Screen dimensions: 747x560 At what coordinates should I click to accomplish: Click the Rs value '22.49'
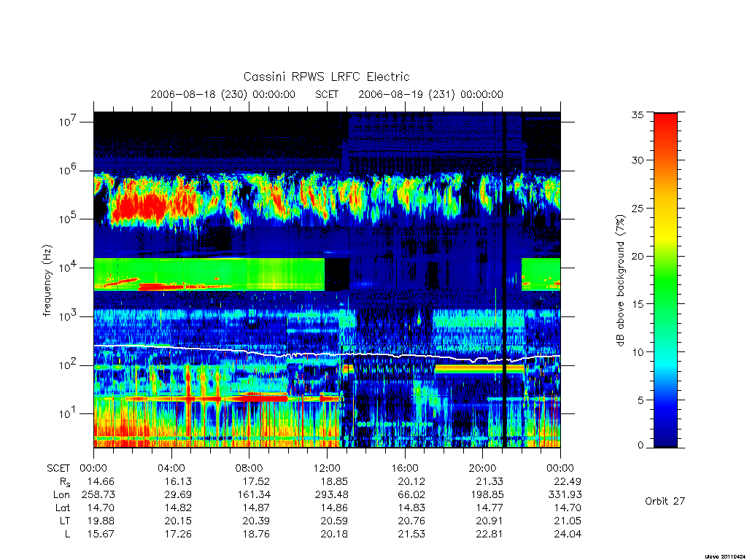point(568,481)
